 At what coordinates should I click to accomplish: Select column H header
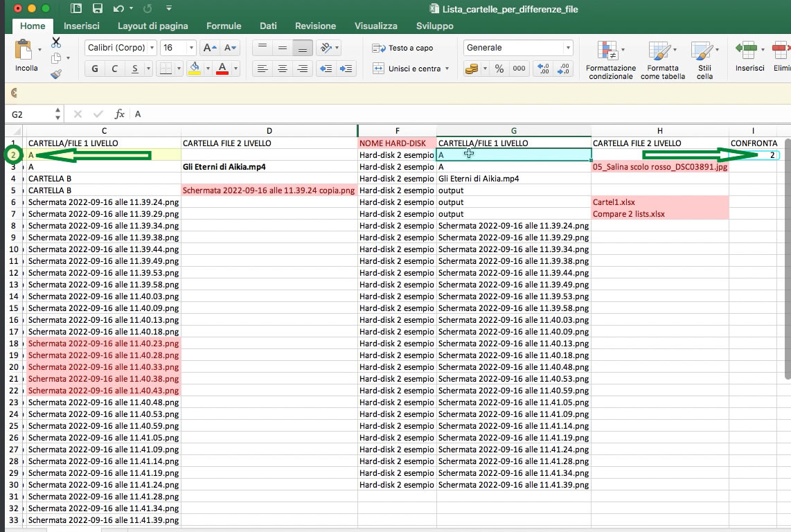click(660, 131)
